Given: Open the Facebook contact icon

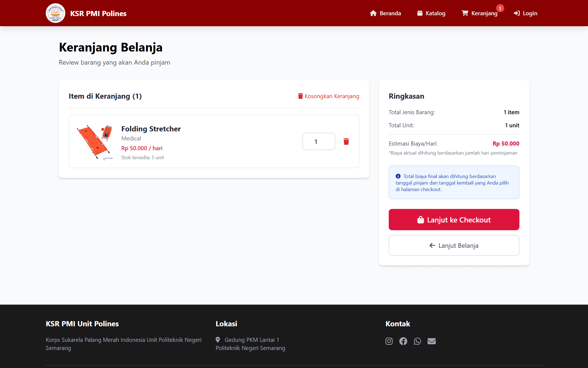Looking at the screenshot, I should tap(403, 341).
